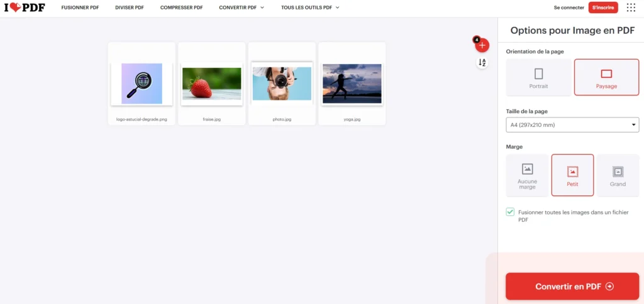The width and height of the screenshot is (644, 304).
Task: Go to FUSIONNER PDF
Action: [80, 8]
